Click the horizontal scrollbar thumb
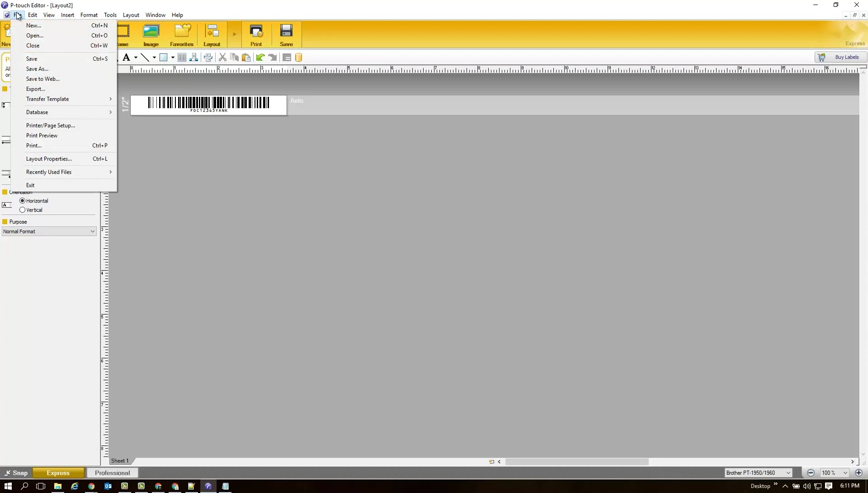 577,462
